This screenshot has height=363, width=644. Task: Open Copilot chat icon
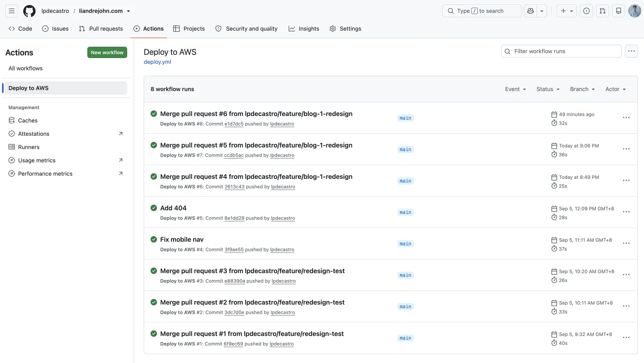[530, 11]
